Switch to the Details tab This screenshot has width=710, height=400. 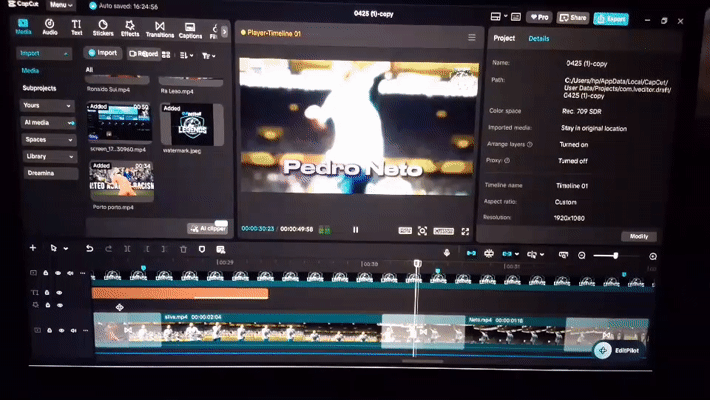[x=539, y=39]
